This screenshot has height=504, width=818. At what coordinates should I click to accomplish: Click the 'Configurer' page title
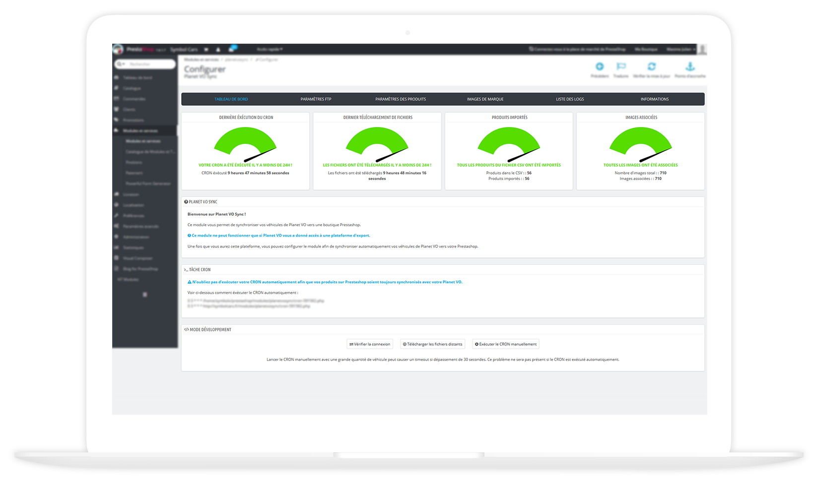(204, 69)
